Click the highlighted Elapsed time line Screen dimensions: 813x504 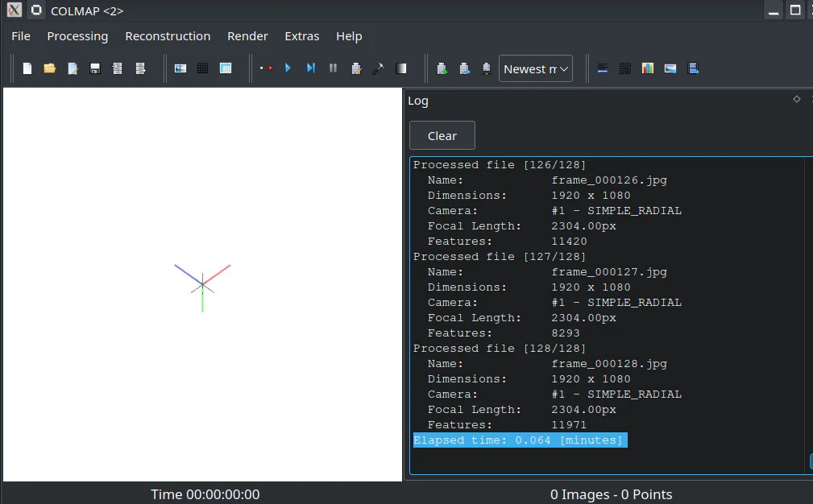pyautogui.click(x=520, y=440)
